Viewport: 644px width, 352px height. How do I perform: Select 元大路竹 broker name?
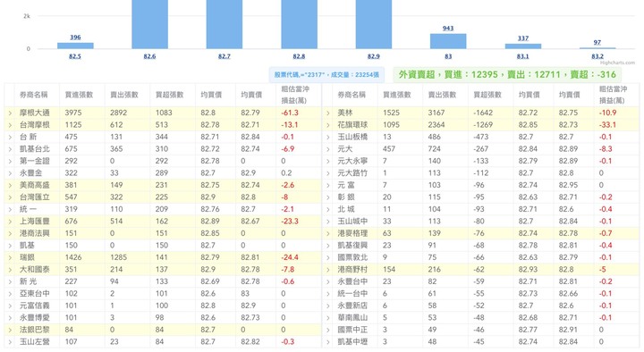(x=352, y=173)
